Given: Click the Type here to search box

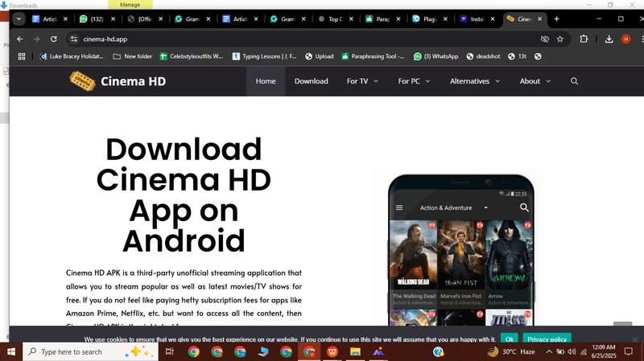Looking at the screenshot, I should pyautogui.click(x=90, y=352).
